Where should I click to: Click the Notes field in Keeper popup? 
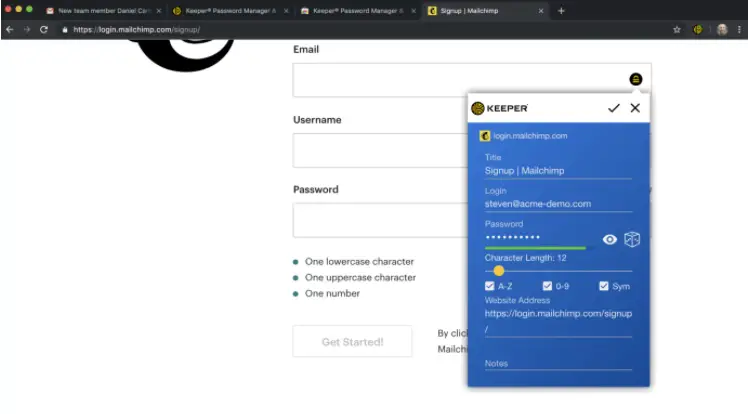click(558, 363)
